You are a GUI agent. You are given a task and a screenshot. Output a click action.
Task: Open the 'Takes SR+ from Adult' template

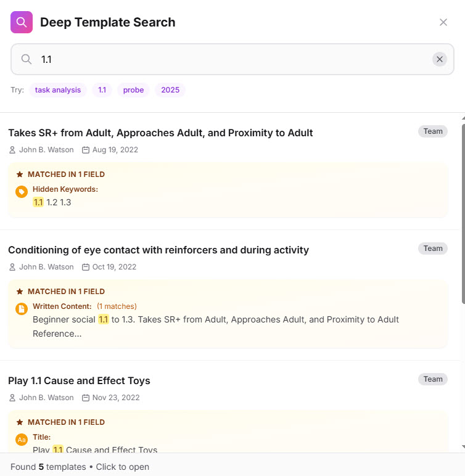[160, 133]
